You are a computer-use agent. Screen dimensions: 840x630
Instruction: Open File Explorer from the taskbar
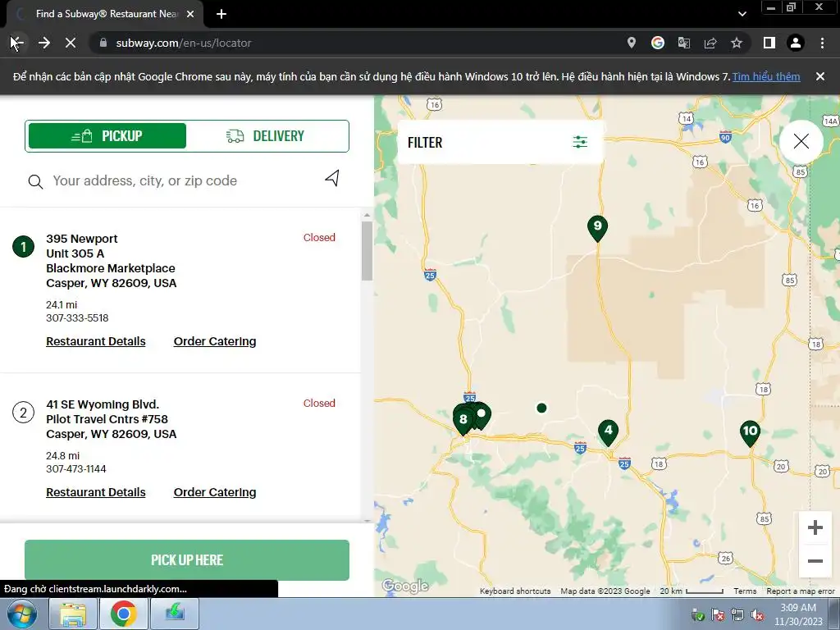(73, 614)
